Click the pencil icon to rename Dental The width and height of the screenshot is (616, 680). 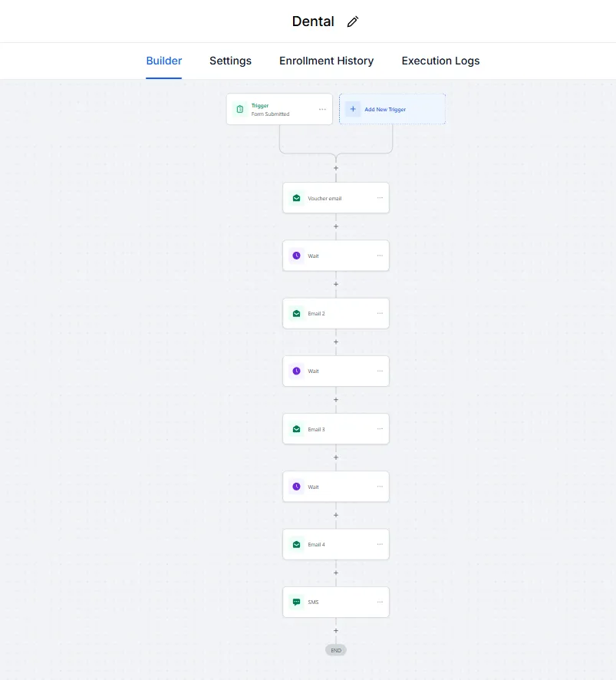pos(353,21)
